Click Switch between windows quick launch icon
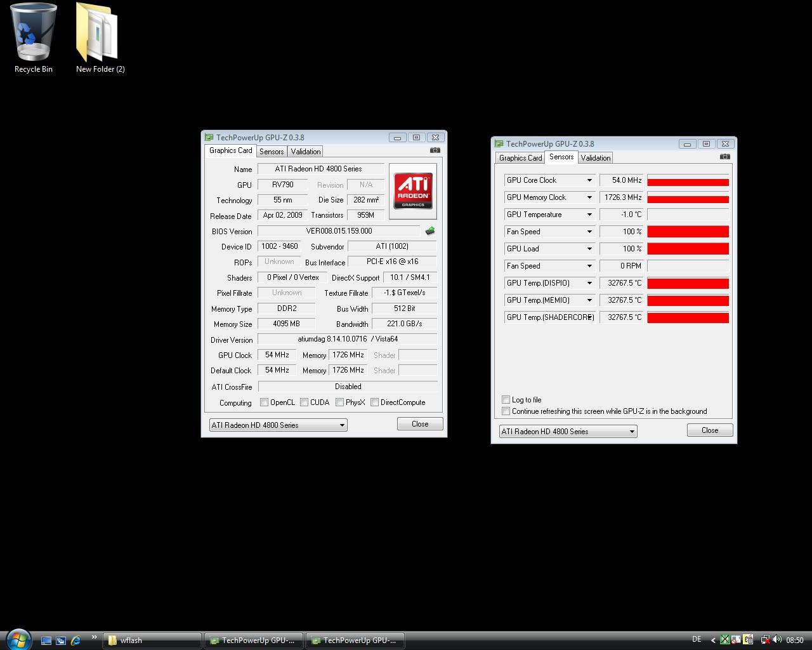This screenshot has height=650, width=812. pos(61,640)
